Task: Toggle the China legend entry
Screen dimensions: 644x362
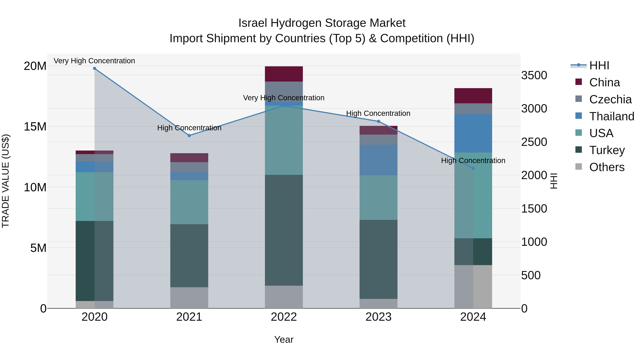Action: (x=598, y=82)
